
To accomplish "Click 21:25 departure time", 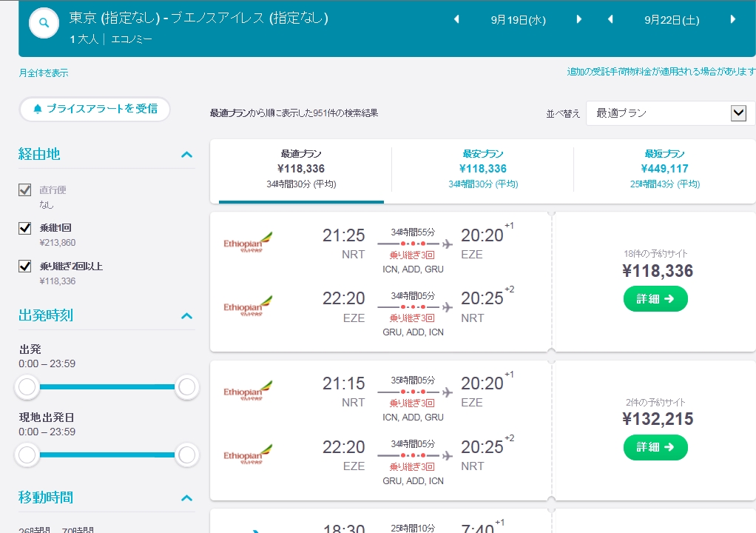I will 343,235.
